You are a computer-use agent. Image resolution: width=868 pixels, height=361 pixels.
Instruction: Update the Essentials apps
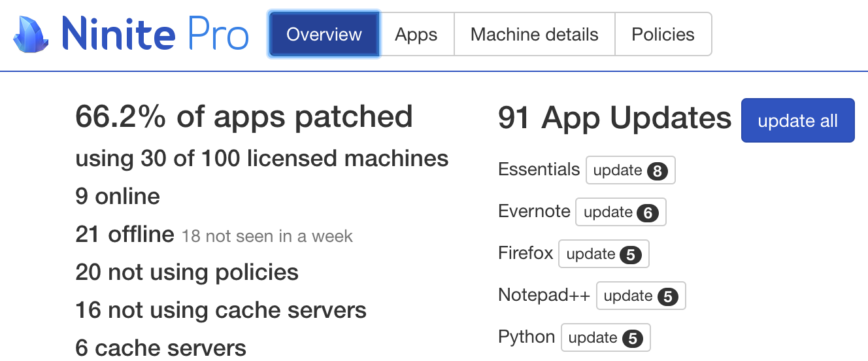click(x=630, y=171)
